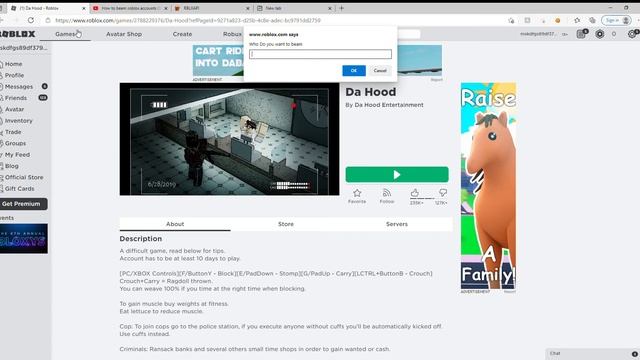Open Profile in the sidebar
This screenshot has width=640, height=360.
click(14, 76)
